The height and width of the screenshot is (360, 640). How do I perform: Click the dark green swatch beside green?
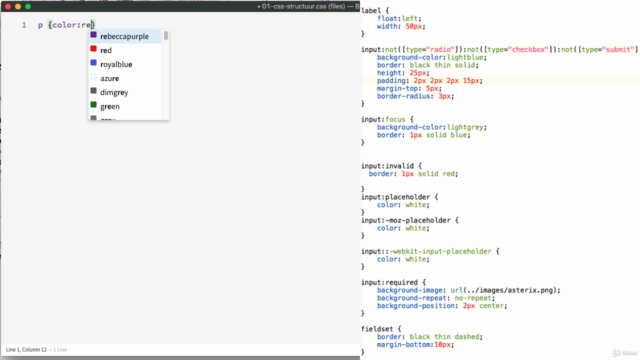(93, 105)
